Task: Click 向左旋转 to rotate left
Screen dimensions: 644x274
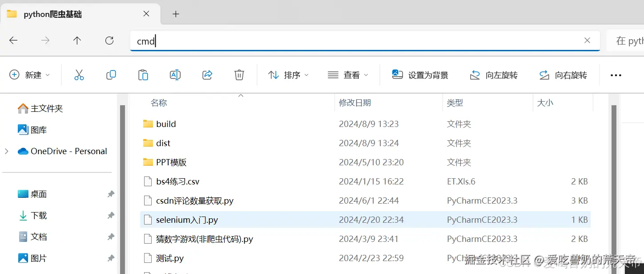Action: [494, 75]
